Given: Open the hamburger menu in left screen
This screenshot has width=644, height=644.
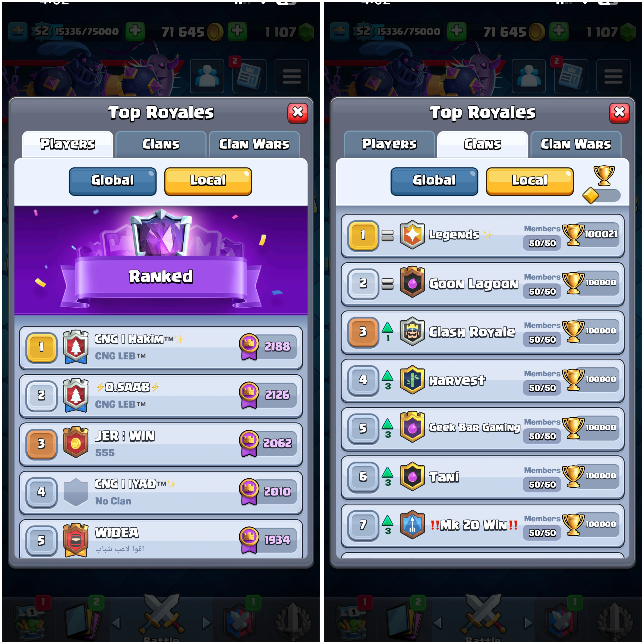Looking at the screenshot, I should [x=292, y=76].
